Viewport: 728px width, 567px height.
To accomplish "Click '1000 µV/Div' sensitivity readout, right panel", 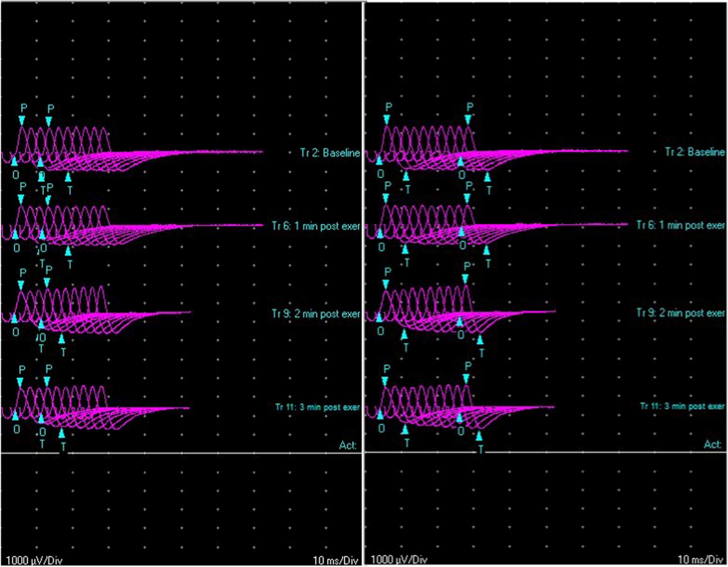I will pyautogui.click(x=399, y=560).
